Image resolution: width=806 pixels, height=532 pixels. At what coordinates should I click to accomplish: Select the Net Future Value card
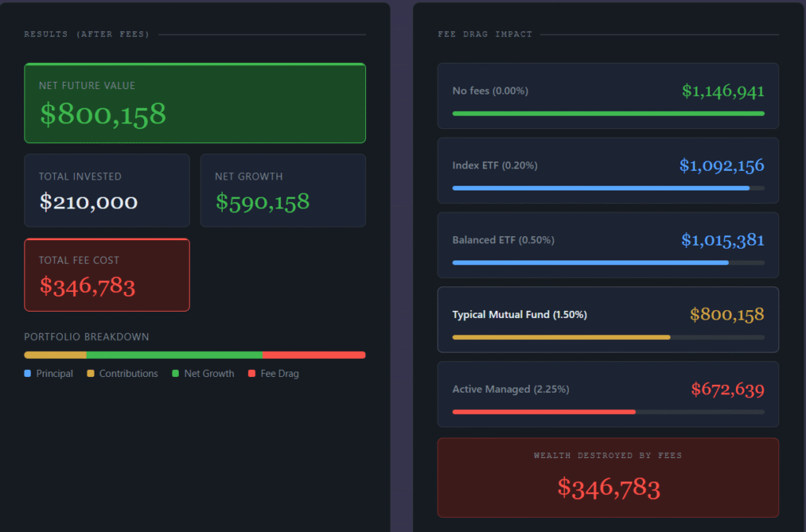[194, 102]
